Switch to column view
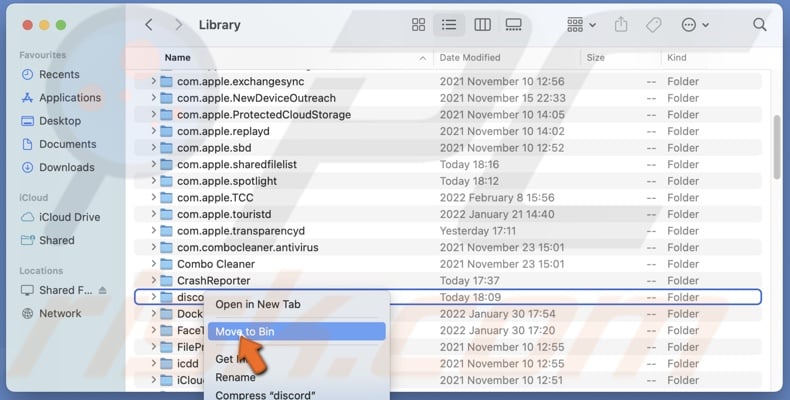This screenshot has height=400, width=790. pos(482,25)
